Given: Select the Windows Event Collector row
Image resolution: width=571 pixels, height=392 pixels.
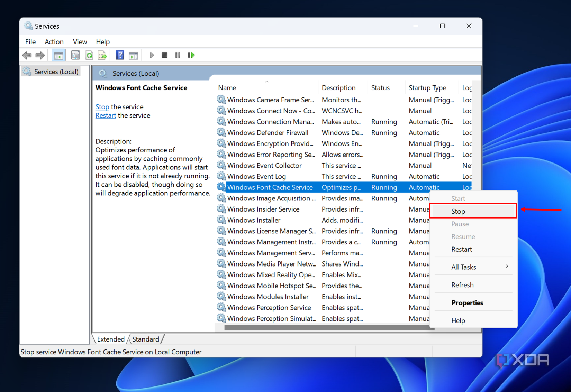Looking at the screenshot, I should coord(344,165).
